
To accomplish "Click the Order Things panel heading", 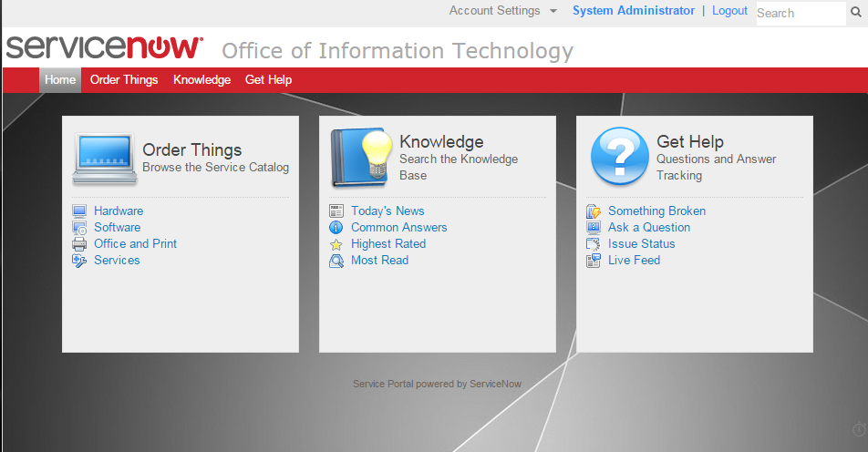I will coord(192,150).
